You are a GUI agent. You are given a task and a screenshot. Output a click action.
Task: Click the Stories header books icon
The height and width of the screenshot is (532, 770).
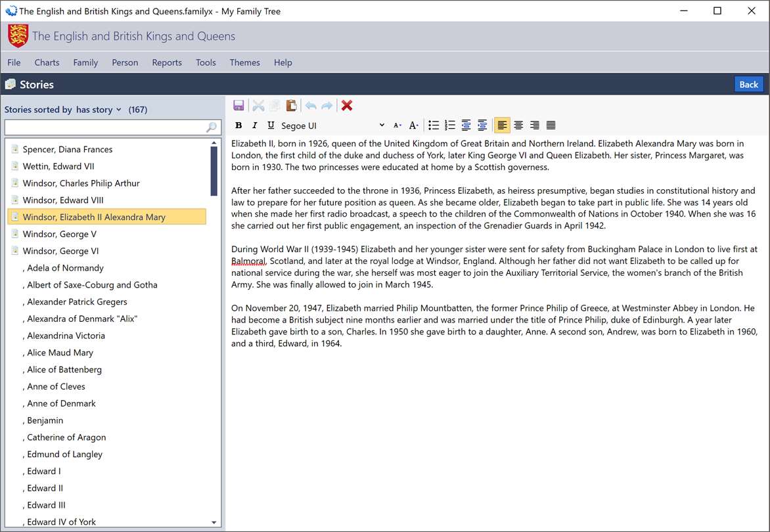click(x=11, y=85)
